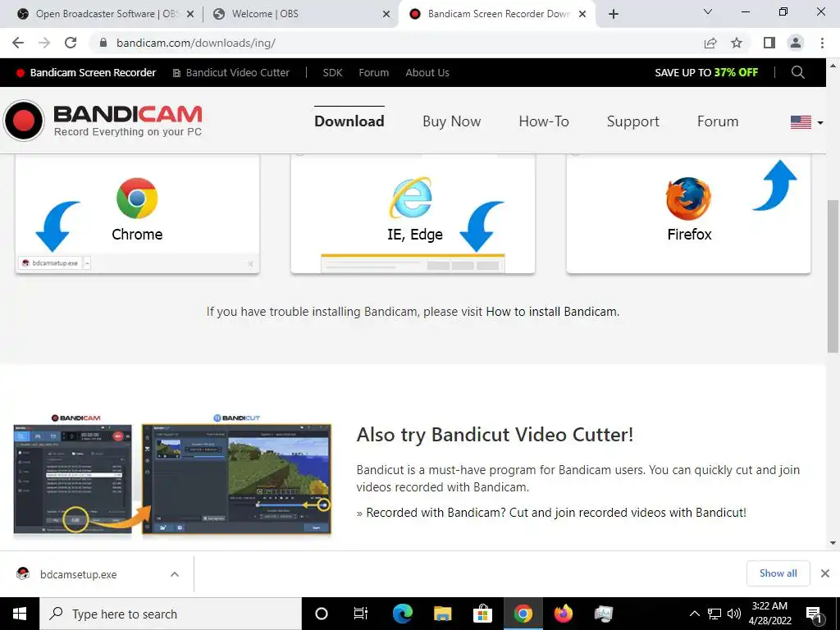This screenshot has width=840, height=630.
Task: Launch Firefox from taskbar
Action: [x=563, y=614]
